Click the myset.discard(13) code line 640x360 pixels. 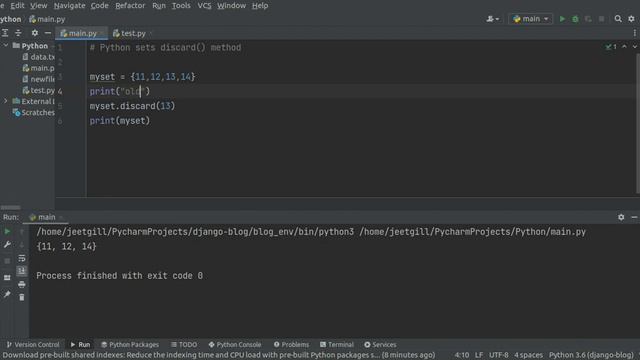click(x=132, y=106)
